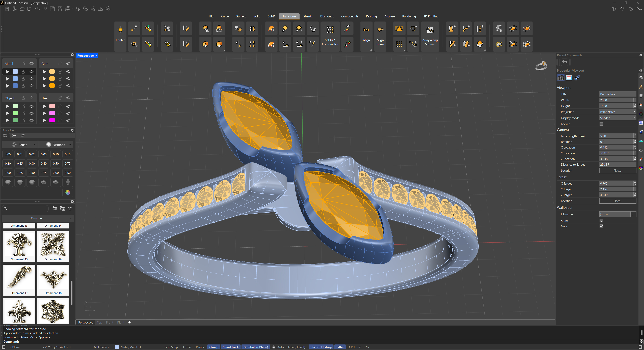Click the search magnifier in ornament library
Screen dimensions: 644x350
(x=5, y=208)
